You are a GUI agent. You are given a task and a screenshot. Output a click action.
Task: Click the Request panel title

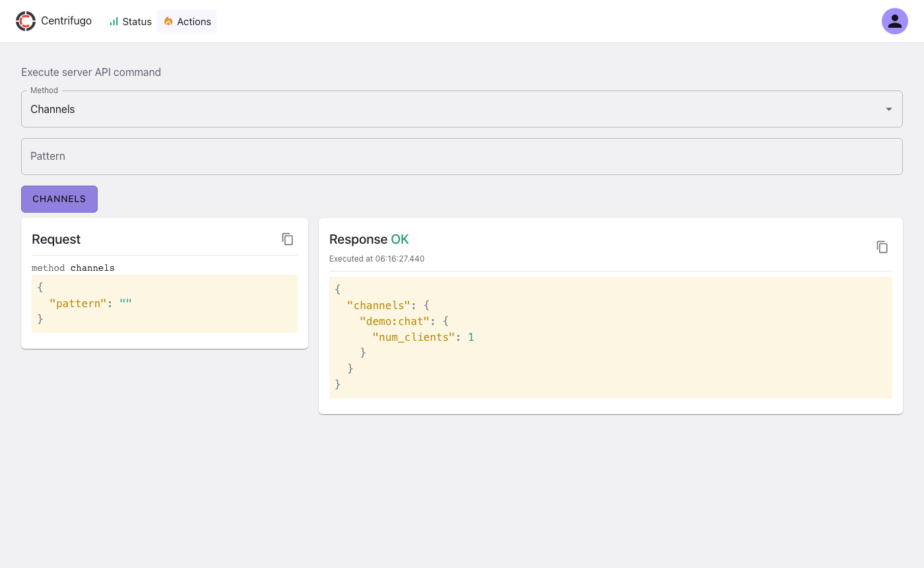point(56,239)
